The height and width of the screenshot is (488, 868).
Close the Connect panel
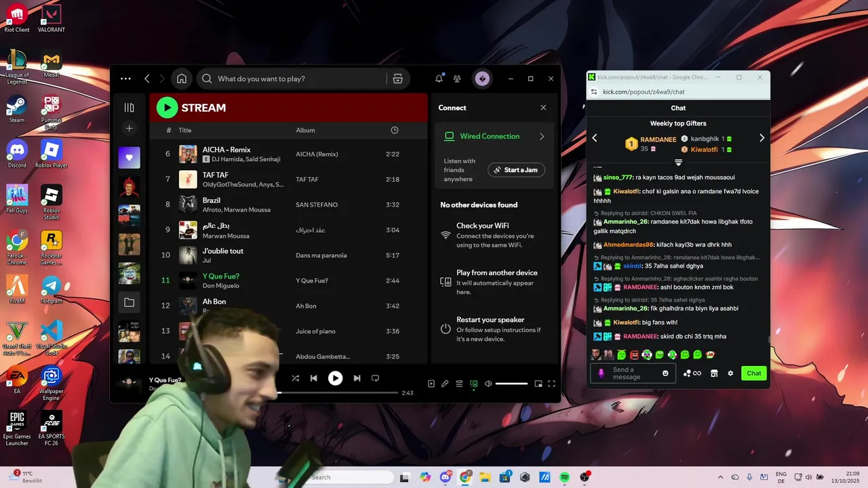[x=543, y=108]
